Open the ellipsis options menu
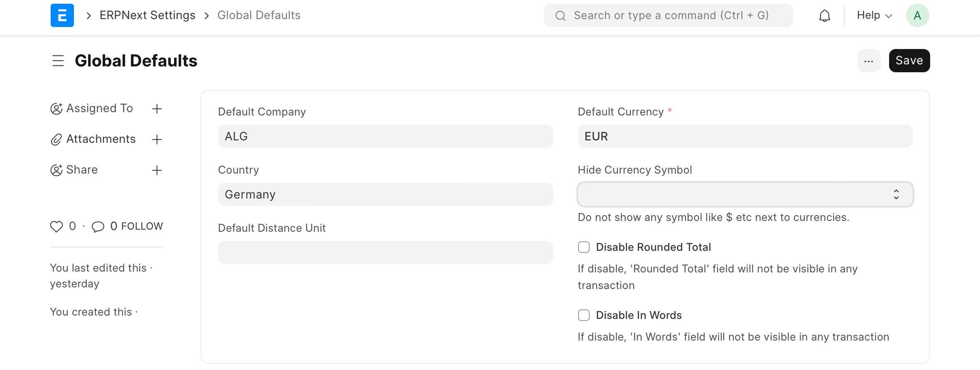The image size is (980, 370). pyautogui.click(x=869, y=61)
